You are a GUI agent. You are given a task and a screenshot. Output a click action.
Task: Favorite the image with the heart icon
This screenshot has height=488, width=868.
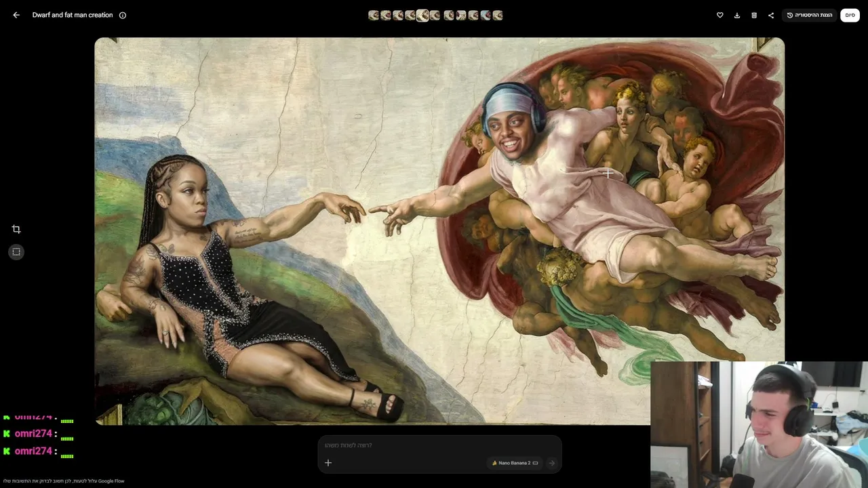coord(720,15)
